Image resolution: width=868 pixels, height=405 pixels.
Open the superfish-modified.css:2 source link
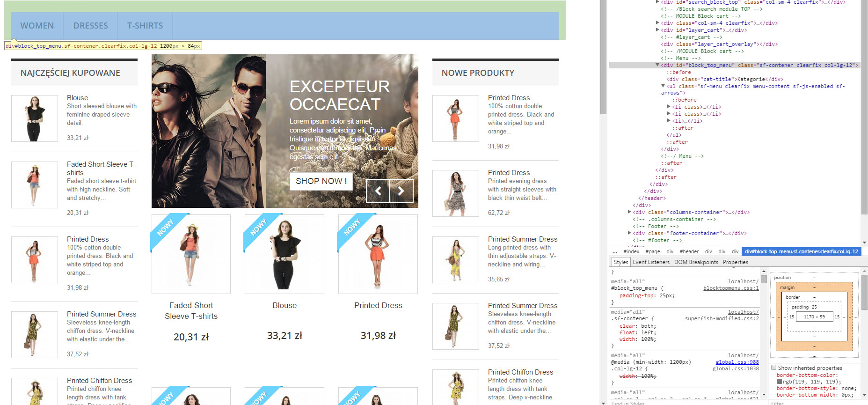722,318
